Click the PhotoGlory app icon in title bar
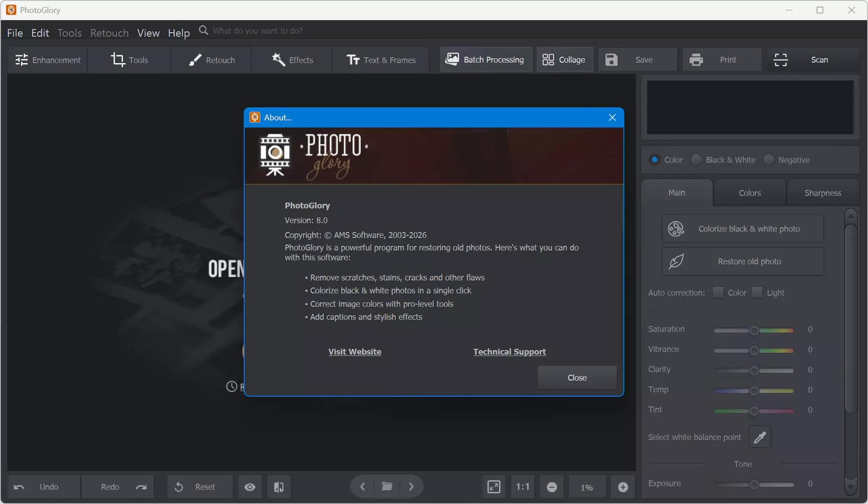This screenshot has width=868, height=504. (x=11, y=10)
